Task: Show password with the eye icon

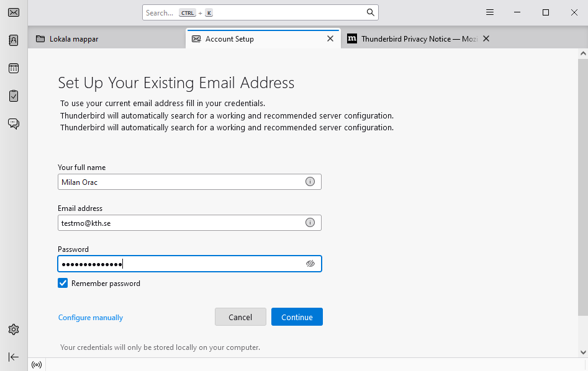Action: [x=310, y=264]
